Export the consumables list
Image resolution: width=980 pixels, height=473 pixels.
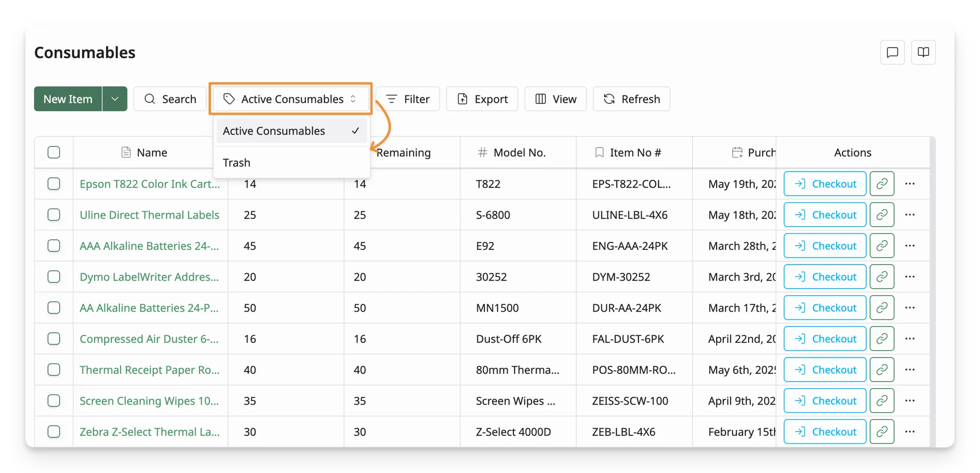(482, 99)
